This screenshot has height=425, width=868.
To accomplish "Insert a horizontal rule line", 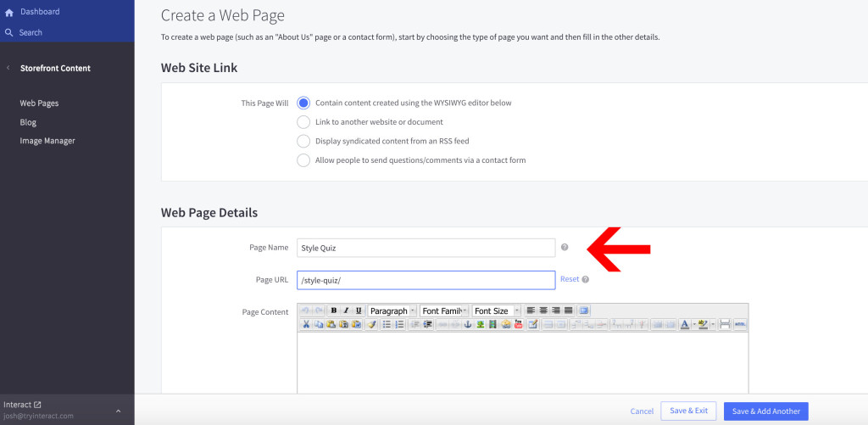I will tap(725, 325).
